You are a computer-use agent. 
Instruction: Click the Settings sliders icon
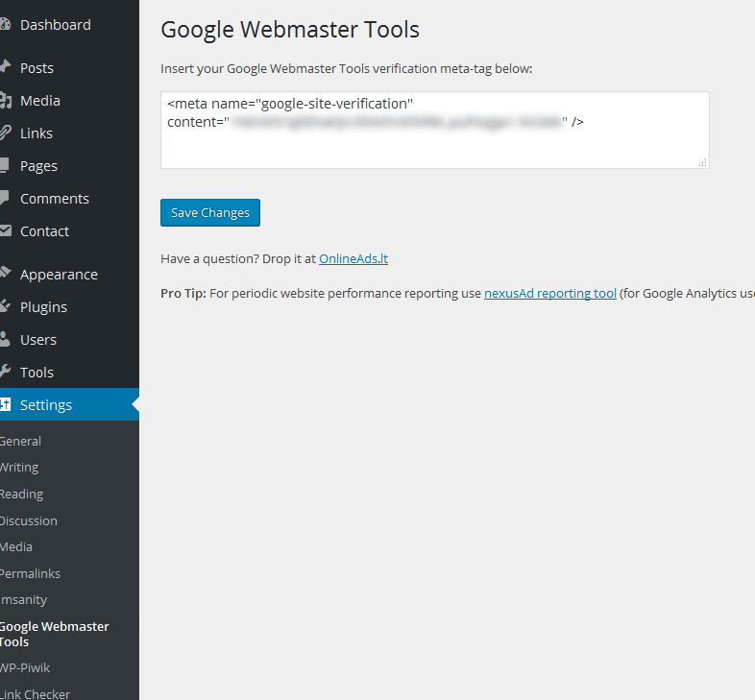pos(5,404)
